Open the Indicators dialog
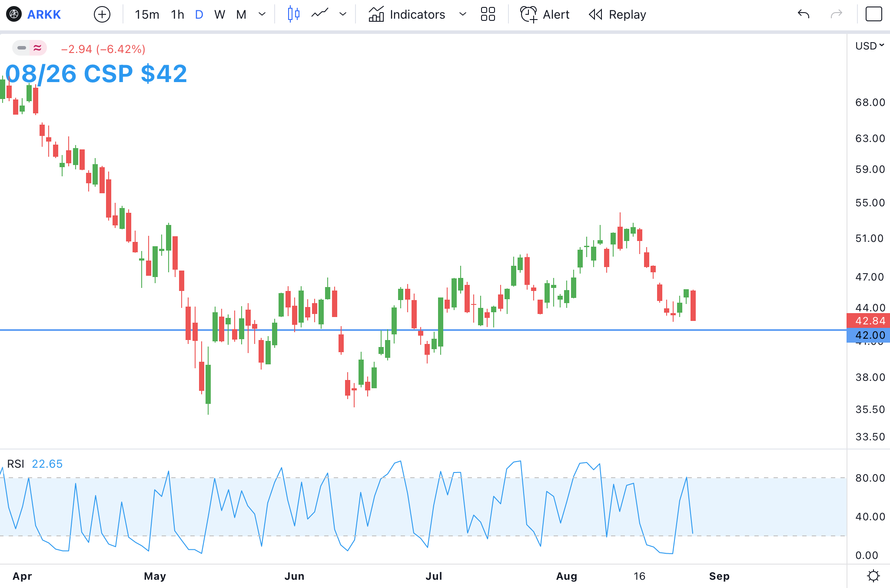Viewport: 890px width, 588px height. pos(407,14)
